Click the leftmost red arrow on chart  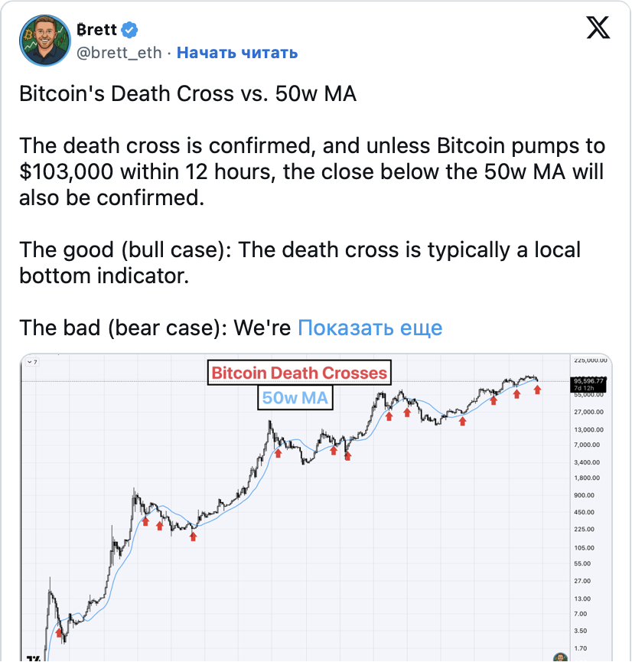coord(59,632)
